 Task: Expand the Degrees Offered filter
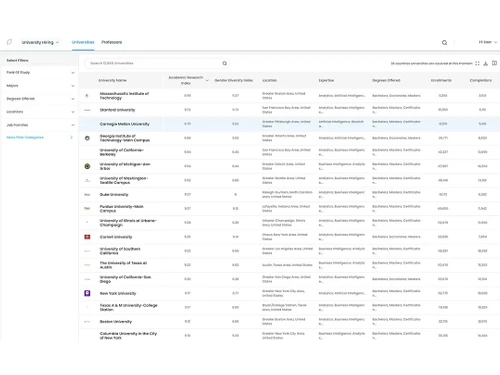40,99
